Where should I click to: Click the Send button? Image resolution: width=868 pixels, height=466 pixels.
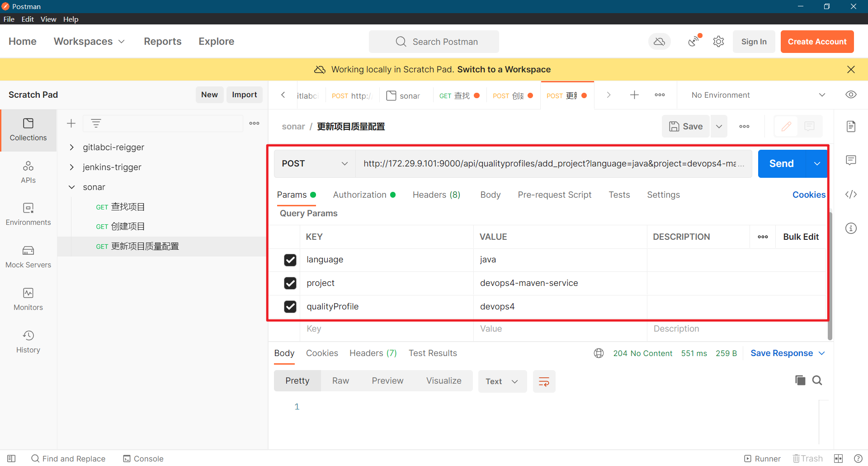[x=782, y=163]
